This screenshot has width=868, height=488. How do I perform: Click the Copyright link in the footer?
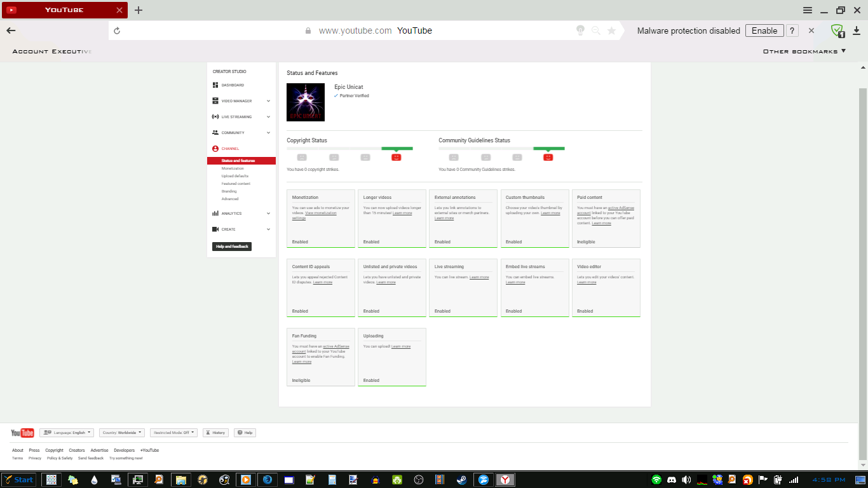coord(54,451)
